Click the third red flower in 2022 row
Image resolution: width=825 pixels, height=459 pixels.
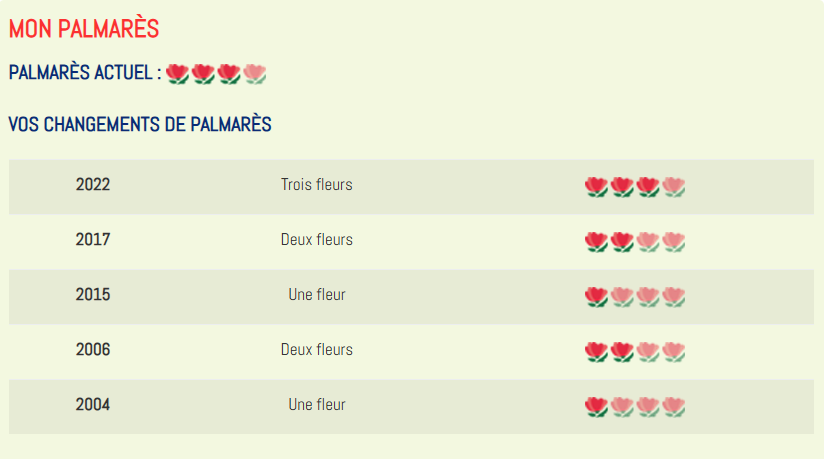pyautogui.click(x=648, y=187)
